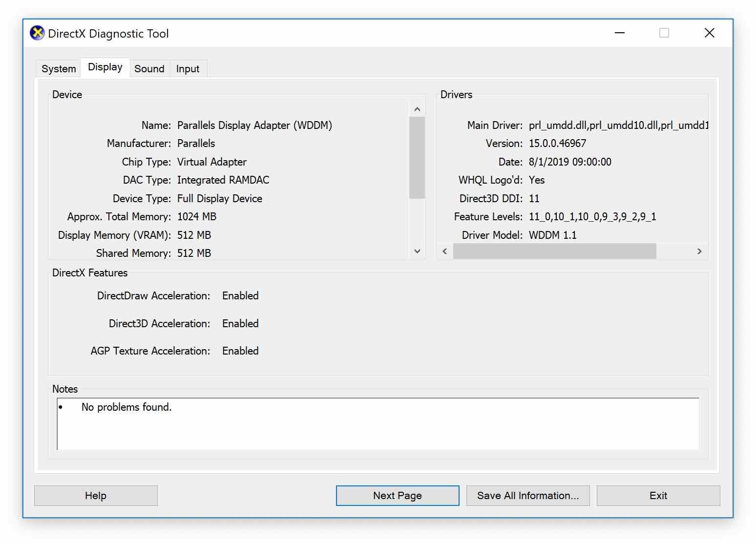The image size is (756, 545).
Task: Click Device panel scroll up arrow
Action: point(417,109)
